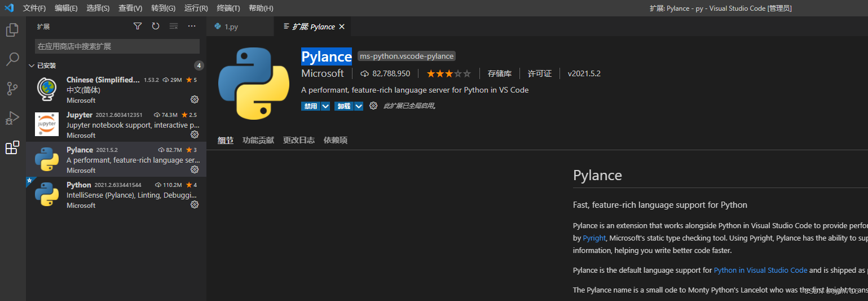Image resolution: width=868 pixels, height=301 pixels.
Task: Click the v2021.5.2 version text
Action: click(584, 73)
